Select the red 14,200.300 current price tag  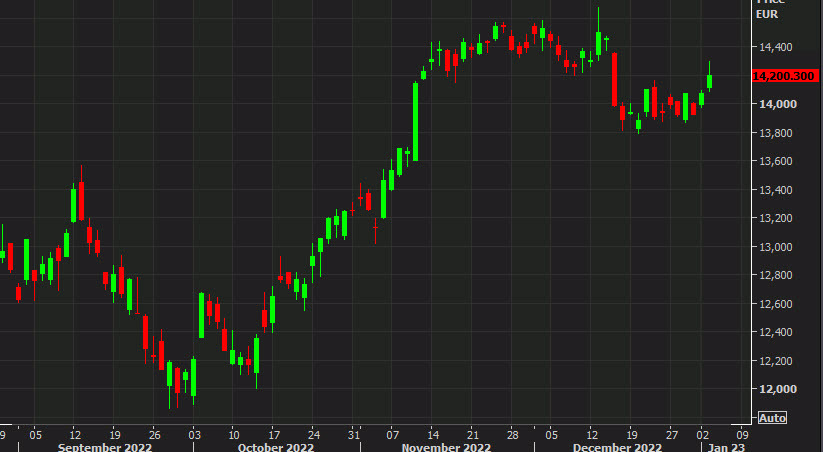click(x=785, y=76)
